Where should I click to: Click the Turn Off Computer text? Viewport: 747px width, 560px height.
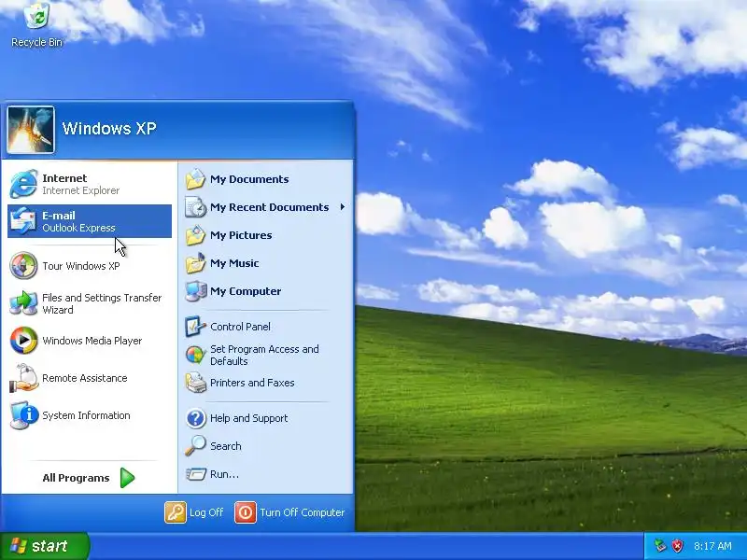[302, 512]
